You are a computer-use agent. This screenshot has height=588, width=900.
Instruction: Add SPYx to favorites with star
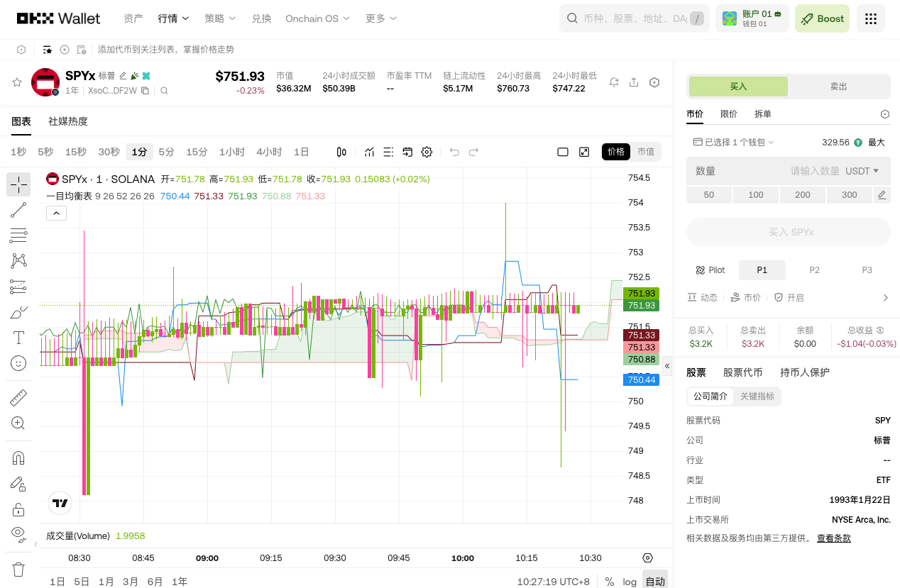(17, 82)
